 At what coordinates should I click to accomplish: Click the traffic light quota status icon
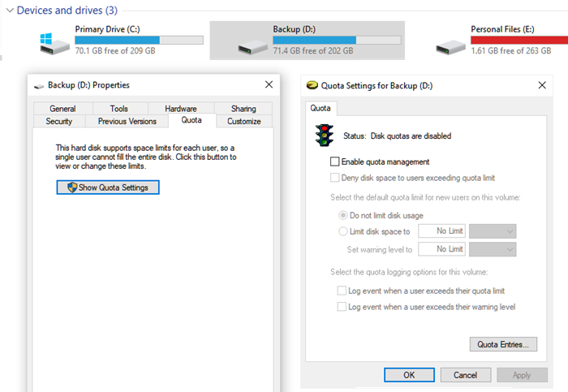(x=325, y=136)
